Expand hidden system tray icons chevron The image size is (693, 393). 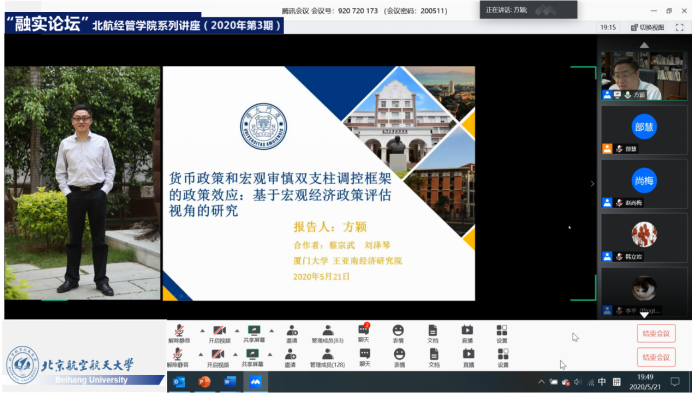pyautogui.click(x=541, y=382)
